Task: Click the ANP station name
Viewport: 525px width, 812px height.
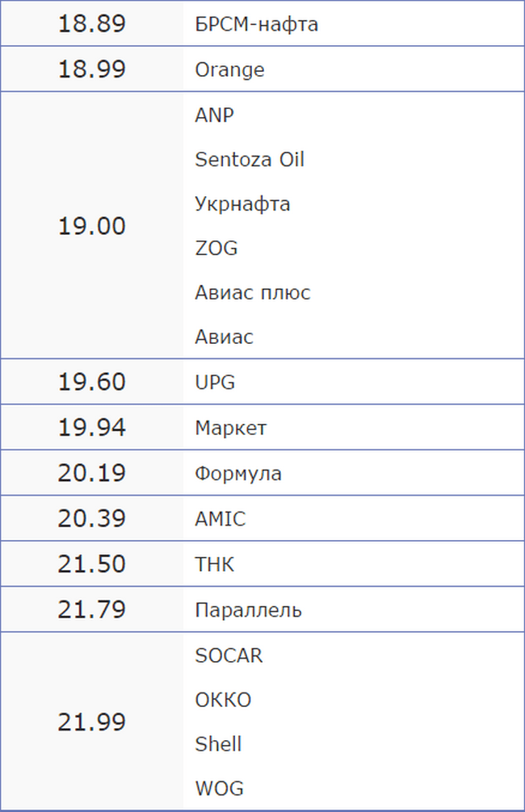Action: tap(214, 115)
